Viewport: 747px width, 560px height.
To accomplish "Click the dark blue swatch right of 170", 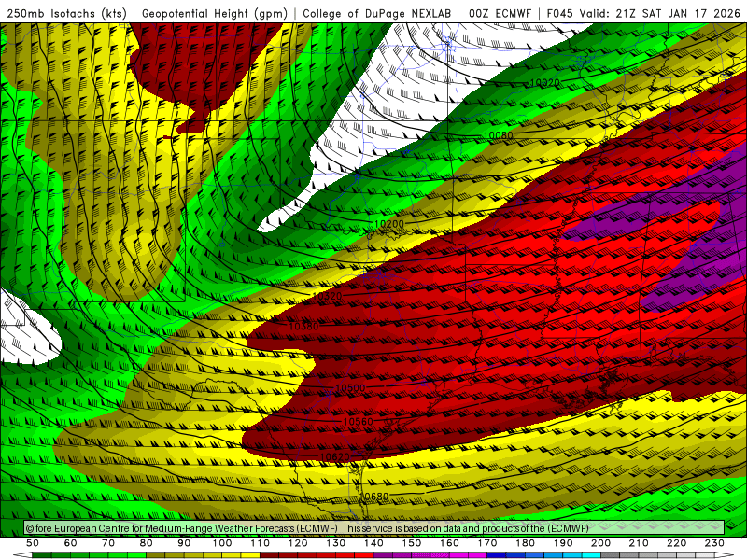I will [x=497, y=555].
